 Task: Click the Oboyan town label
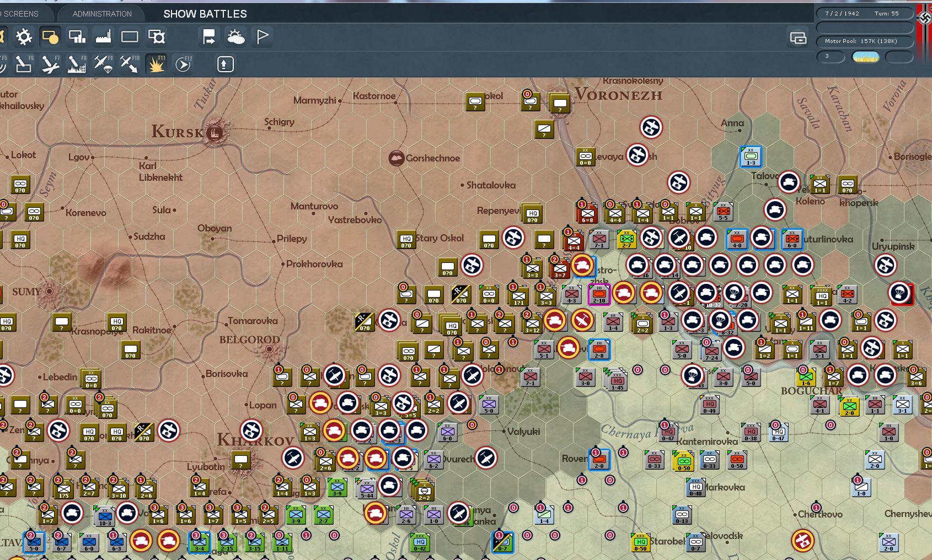(x=215, y=228)
